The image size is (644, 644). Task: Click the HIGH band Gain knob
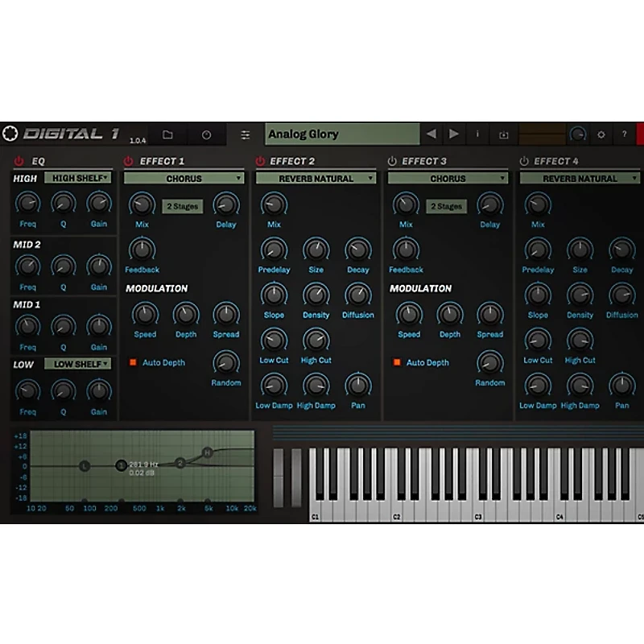[99, 204]
